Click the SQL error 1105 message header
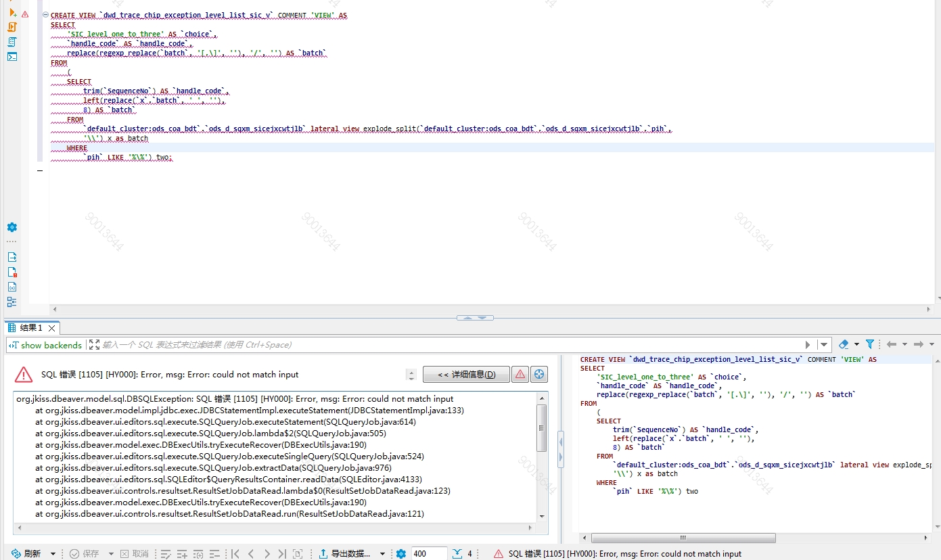The height and width of the screenshot is (560, 941). pos(170,374)
